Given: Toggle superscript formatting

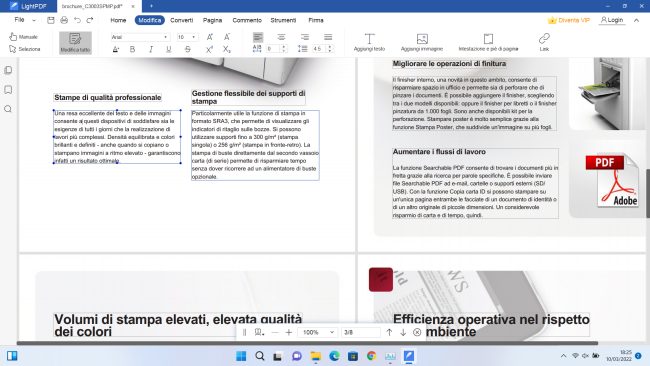Looking at the screenshot, I should (209, 49).
